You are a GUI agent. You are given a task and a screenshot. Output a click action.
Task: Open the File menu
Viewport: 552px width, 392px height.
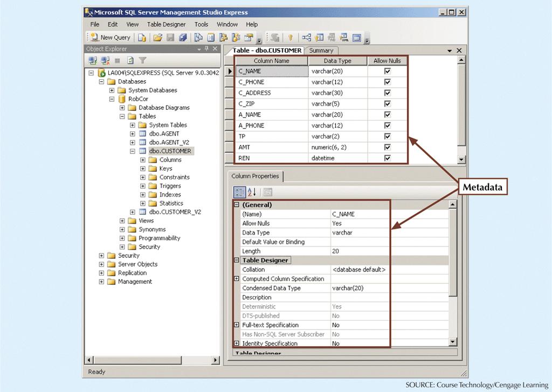pyautogui.click(x=95, y=24)
